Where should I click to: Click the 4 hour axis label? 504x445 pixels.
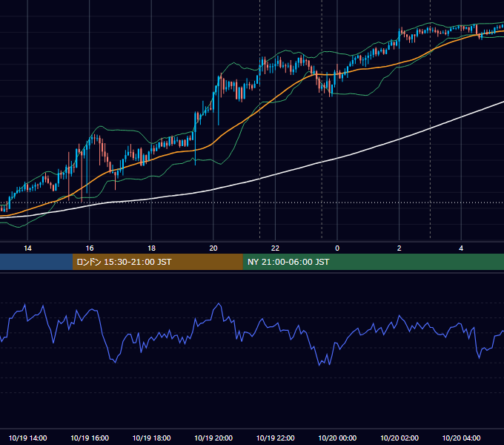pyautogui.click(x=461, y=248)
